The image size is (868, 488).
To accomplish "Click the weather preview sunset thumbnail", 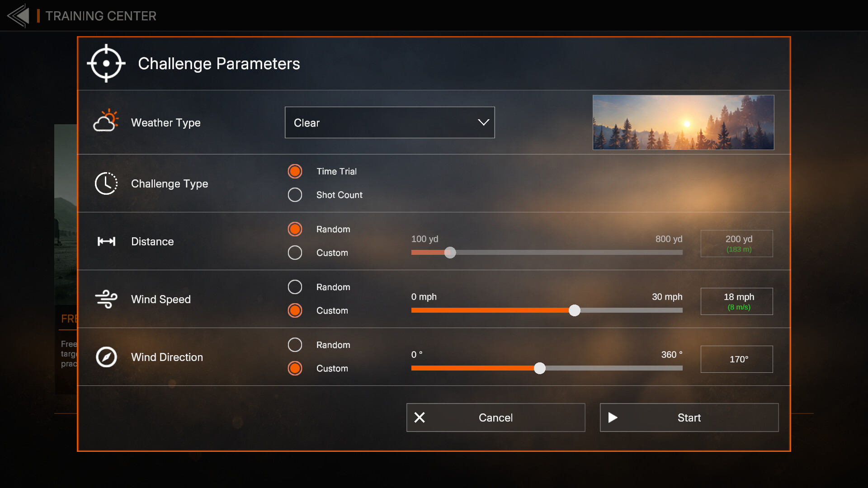I will pyautogui.click(x=683, y=122).
